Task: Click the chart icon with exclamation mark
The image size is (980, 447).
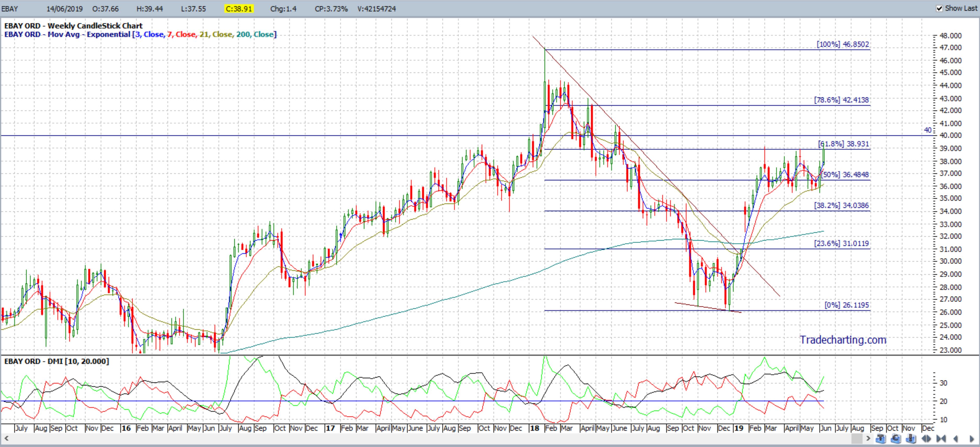Action: (x=911, y=439)
